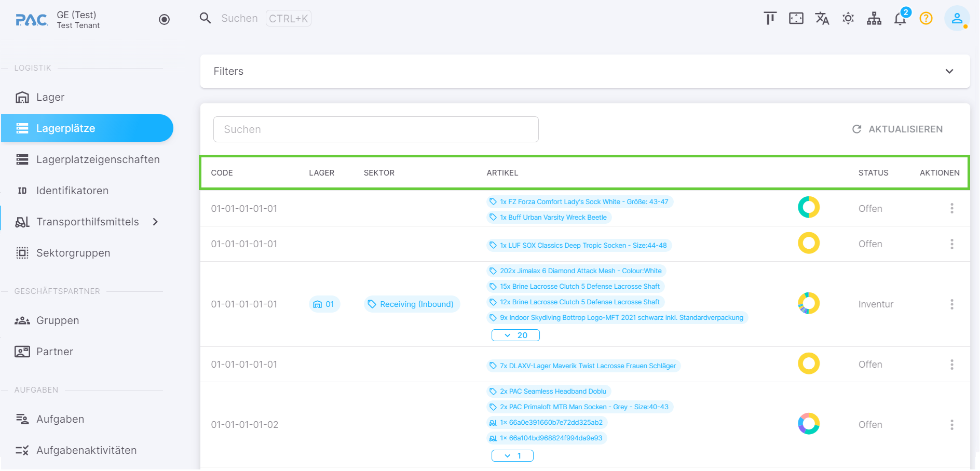980x471 pixels.
Task: Open the organization hierarchy icon
Action: (x=874, y=19)
